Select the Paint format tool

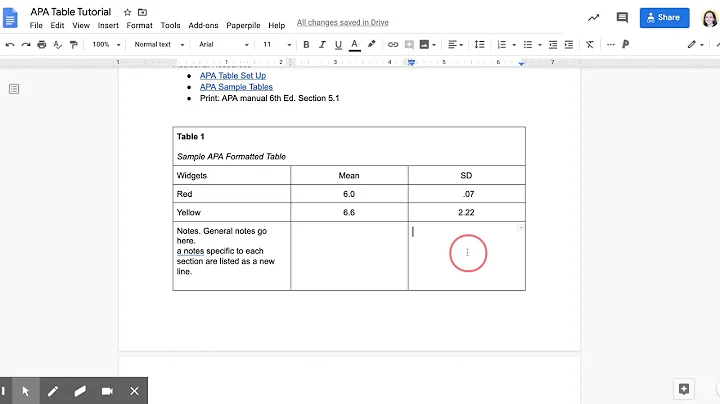[x=73, y=45]
